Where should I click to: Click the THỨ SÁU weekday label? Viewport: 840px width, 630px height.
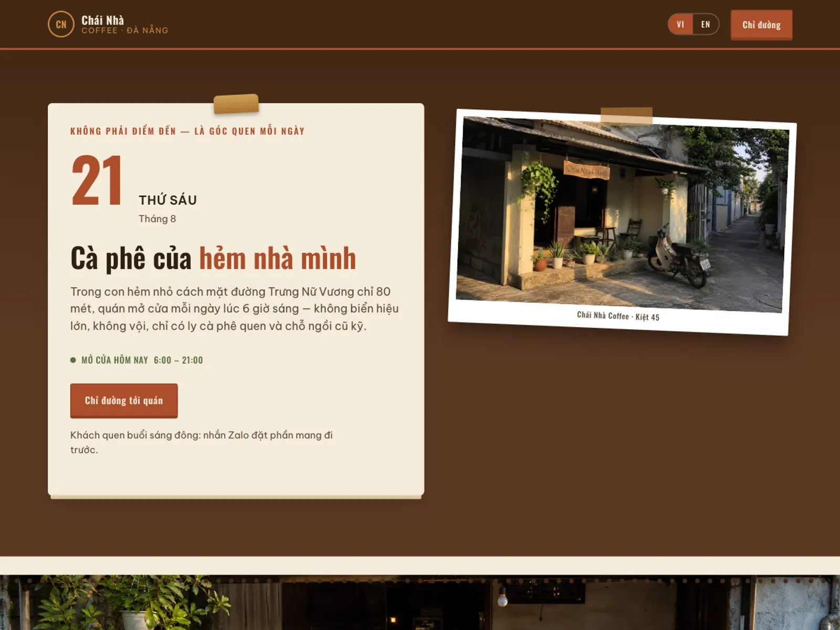[167, 200]
